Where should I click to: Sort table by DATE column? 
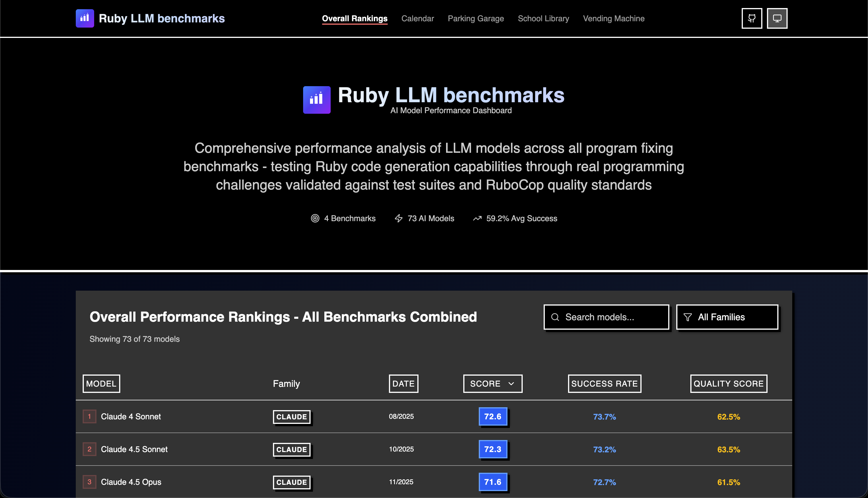tap(403, 384)
